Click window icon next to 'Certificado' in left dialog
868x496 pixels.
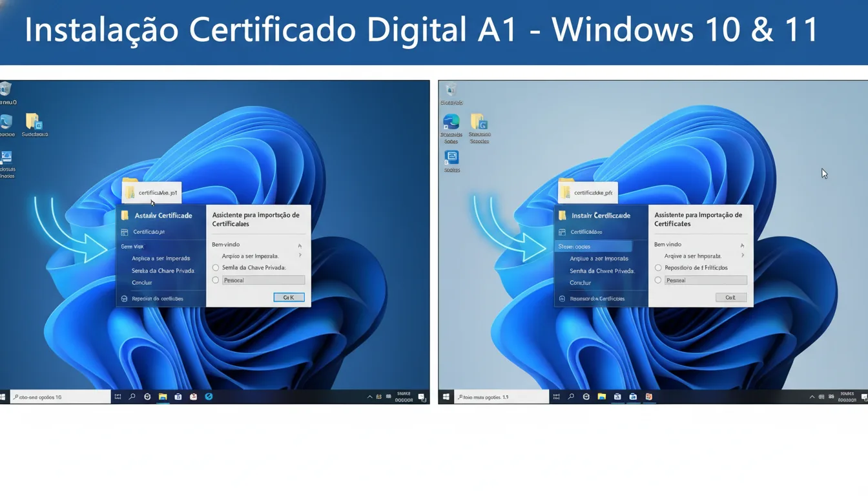[x=125, y=232]
